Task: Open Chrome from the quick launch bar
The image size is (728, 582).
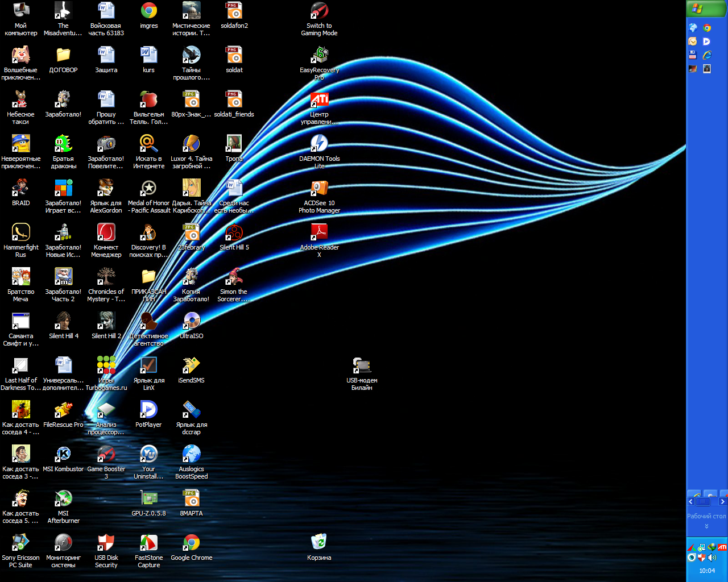Action: 707,27
